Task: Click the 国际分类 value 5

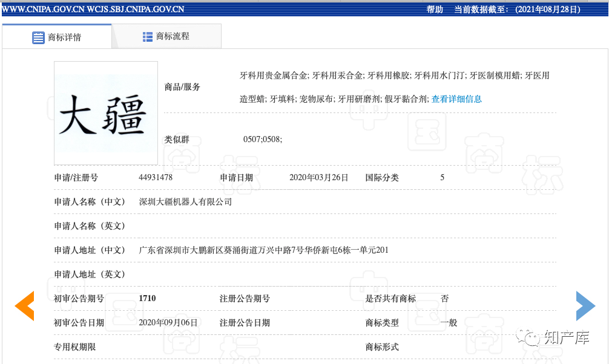Action: click(x=442, y=177)
